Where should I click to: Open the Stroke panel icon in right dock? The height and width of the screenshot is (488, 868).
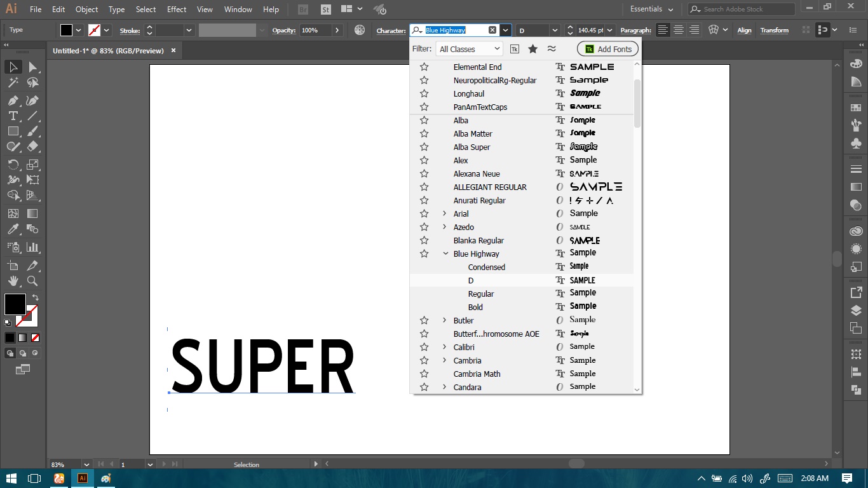(x=856, y=169)
